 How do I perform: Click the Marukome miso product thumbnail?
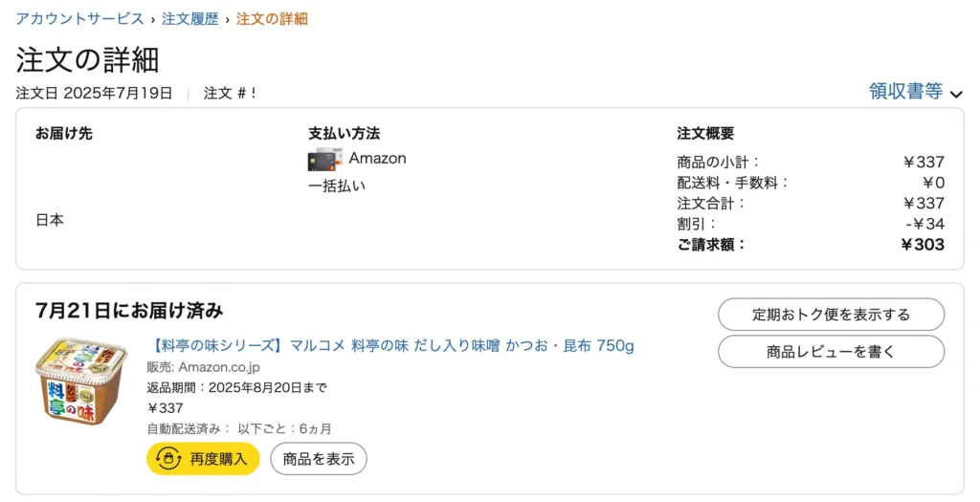(x=81, y=382)
